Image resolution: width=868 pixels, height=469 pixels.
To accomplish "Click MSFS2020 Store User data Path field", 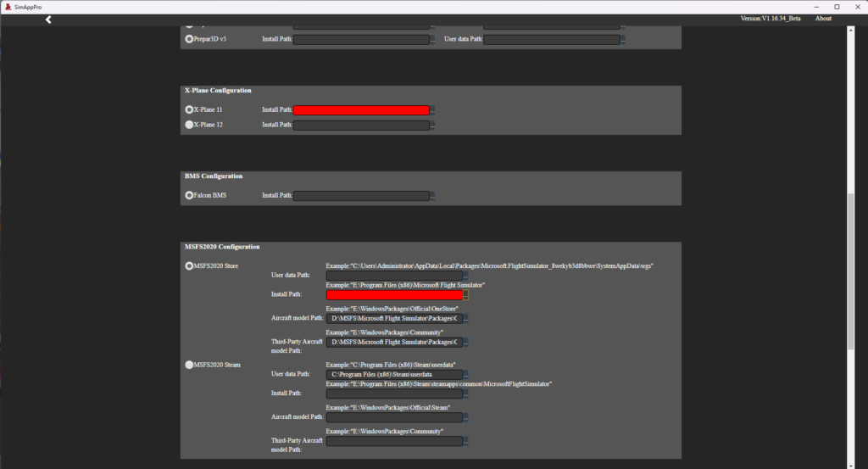I will pos(394,275).
